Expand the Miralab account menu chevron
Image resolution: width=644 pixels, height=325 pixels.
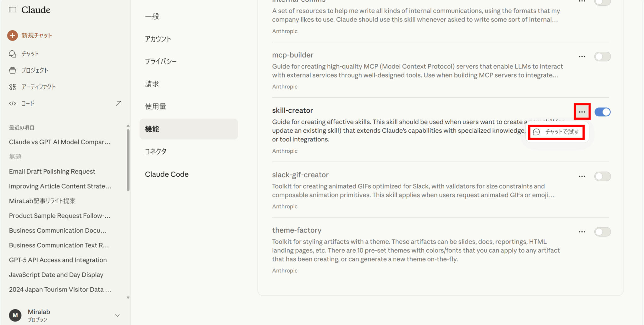(x=117, y=315)
